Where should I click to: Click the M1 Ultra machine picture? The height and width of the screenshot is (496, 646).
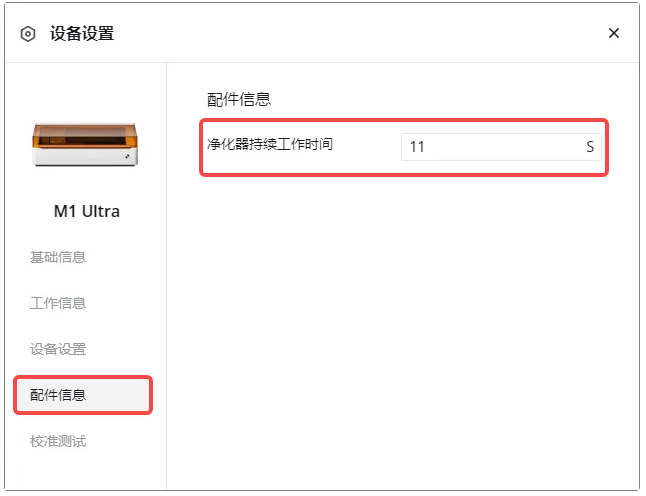click(x=85, y=144)
